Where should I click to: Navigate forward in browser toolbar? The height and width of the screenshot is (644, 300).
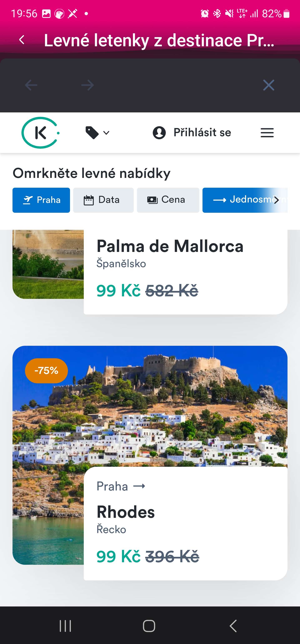point(87,85)
